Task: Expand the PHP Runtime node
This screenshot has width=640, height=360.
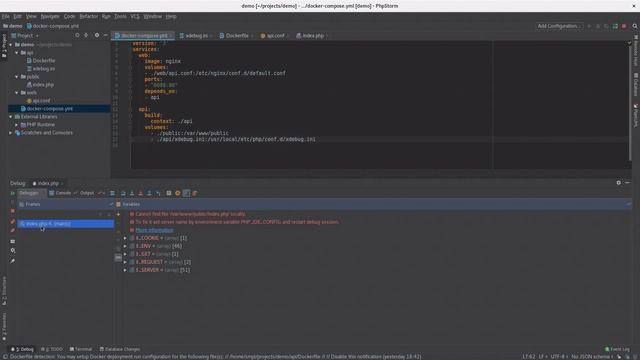Action: [x=17, y=124]
